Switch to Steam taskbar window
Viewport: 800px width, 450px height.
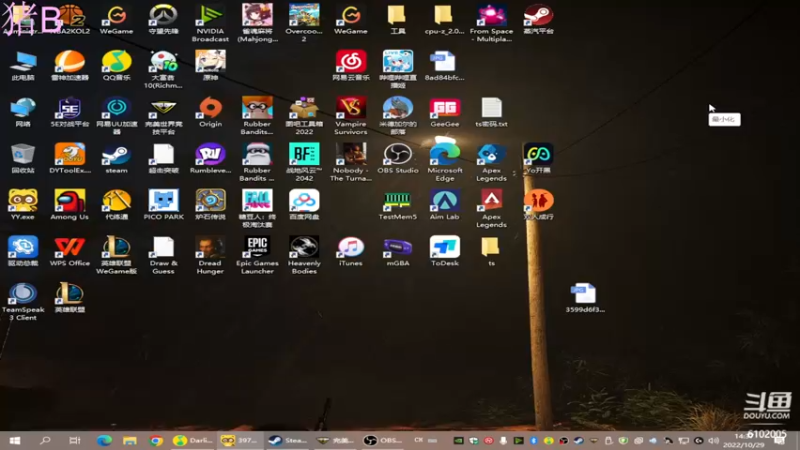pyautogui.click(x=288, y=440)
